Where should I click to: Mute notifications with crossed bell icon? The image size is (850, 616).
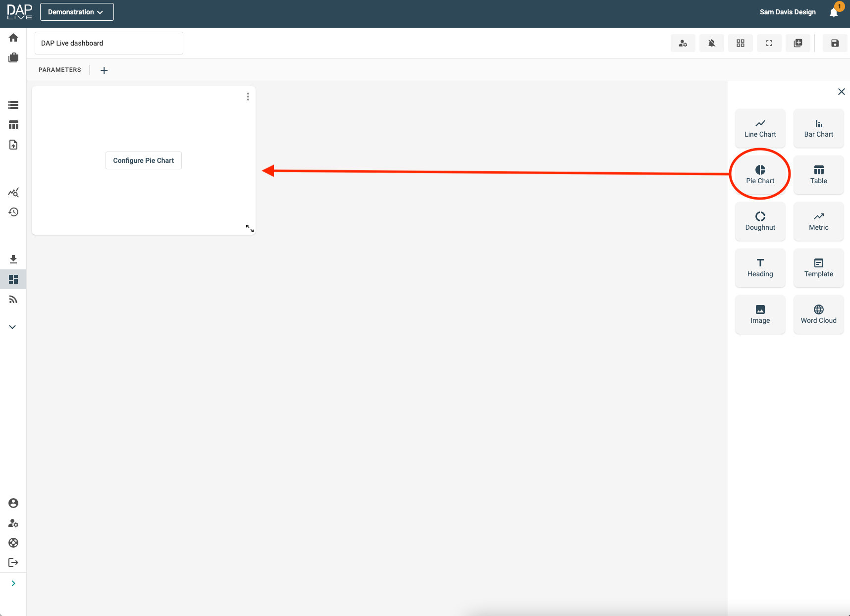tap(711, 43)
